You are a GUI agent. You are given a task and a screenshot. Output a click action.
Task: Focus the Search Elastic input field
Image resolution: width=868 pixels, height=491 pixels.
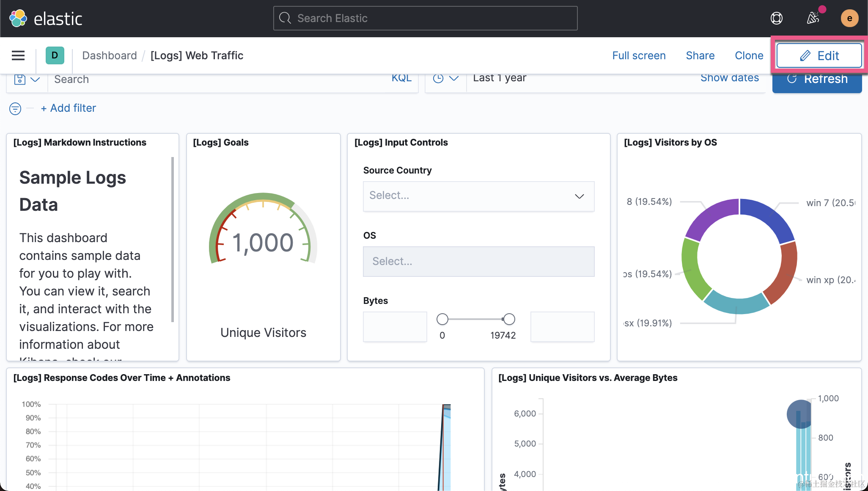pos(425,18)
